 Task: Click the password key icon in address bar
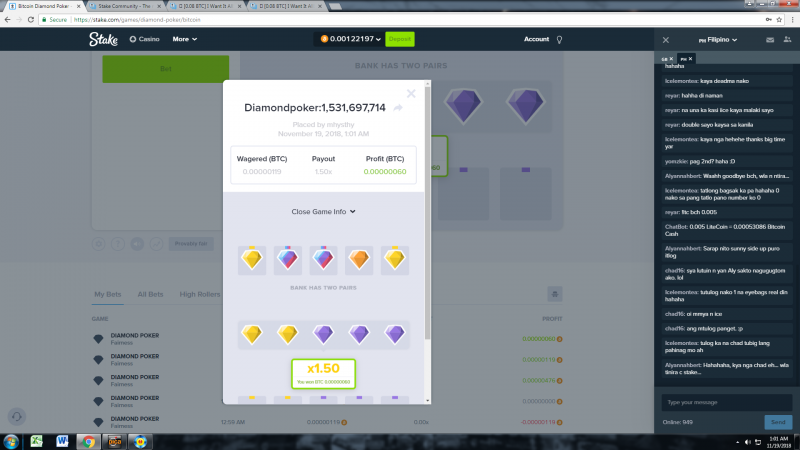768,19
